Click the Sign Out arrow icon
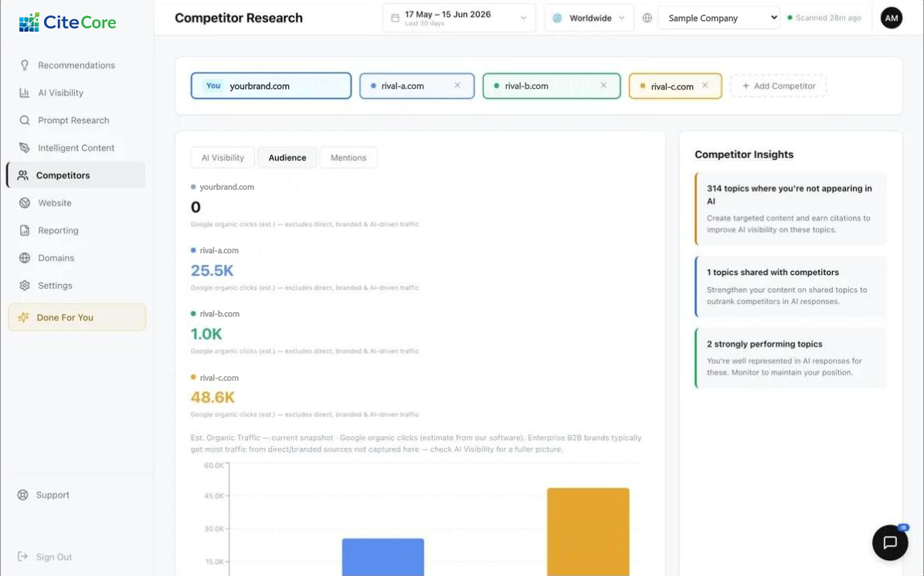 point(22,557)
